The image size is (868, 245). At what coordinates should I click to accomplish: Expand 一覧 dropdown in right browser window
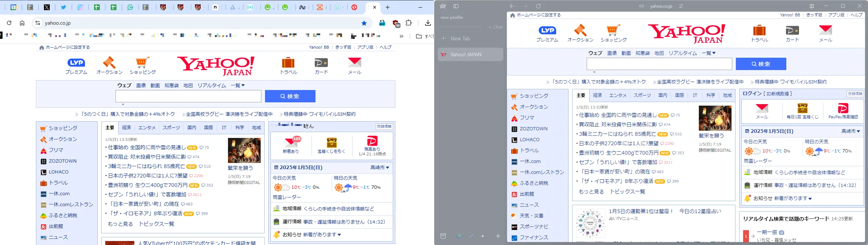709,53
